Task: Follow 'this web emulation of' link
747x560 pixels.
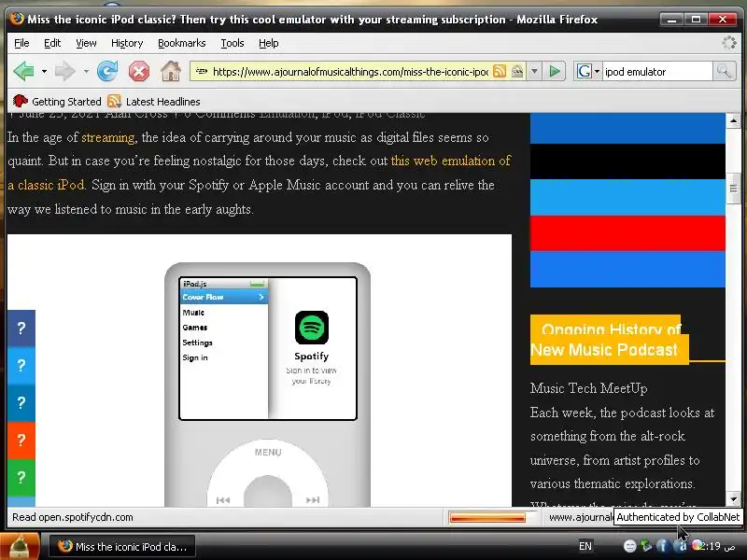Action: tap(451, 161)
